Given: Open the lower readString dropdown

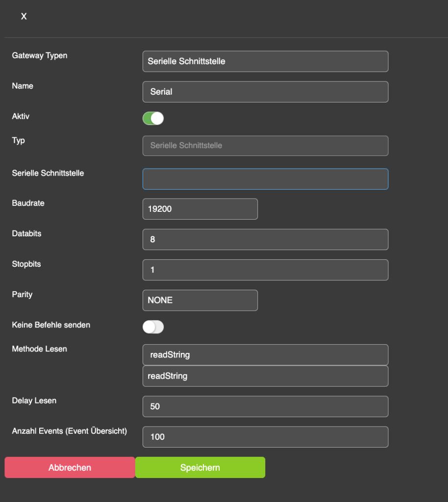Looking at the screenshot, I should pyautogui.click(x=265, y=376).
